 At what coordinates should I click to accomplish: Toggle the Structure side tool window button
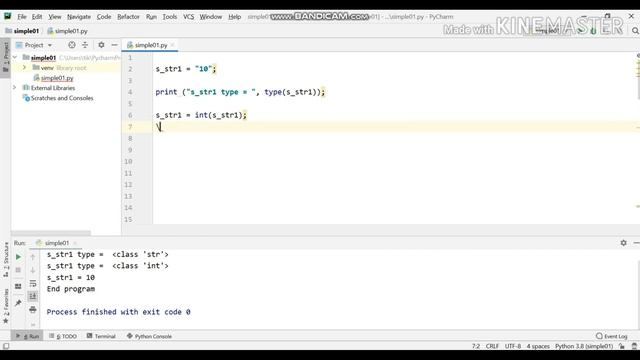(x=6, y=260)
